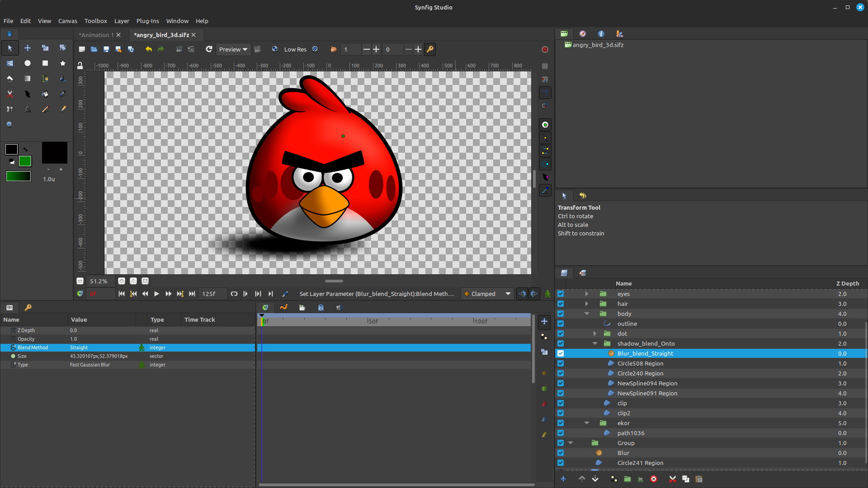Open the Toolbox menu
The width and height of the screenshot is (868, 488).
coord(96,21)
